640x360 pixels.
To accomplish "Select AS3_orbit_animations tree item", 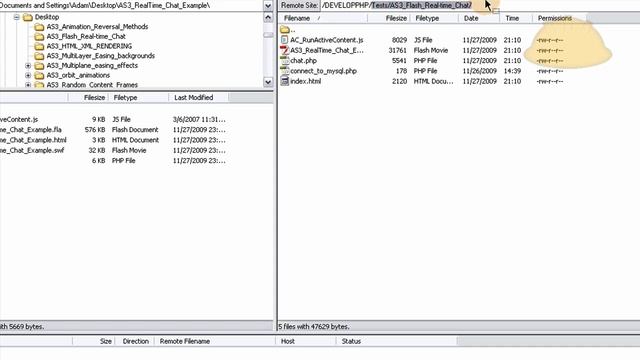I will point(78,76).
